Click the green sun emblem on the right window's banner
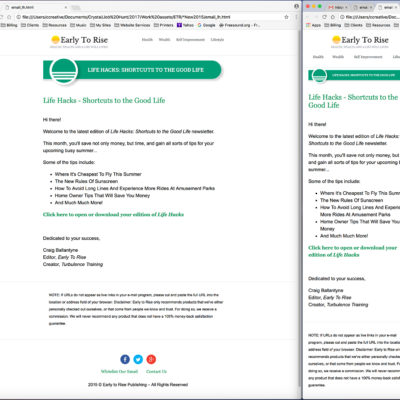 click(x=319, y=76)
